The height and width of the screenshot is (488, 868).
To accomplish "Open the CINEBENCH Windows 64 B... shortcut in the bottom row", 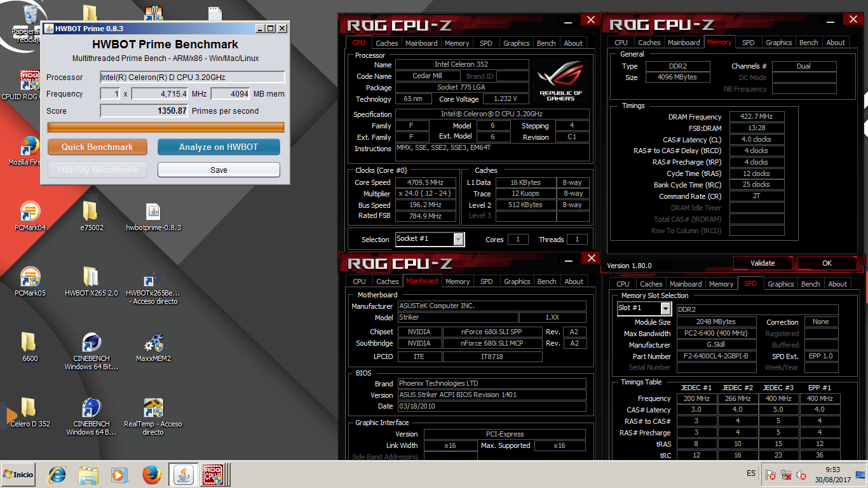I will tap(91, 417).
